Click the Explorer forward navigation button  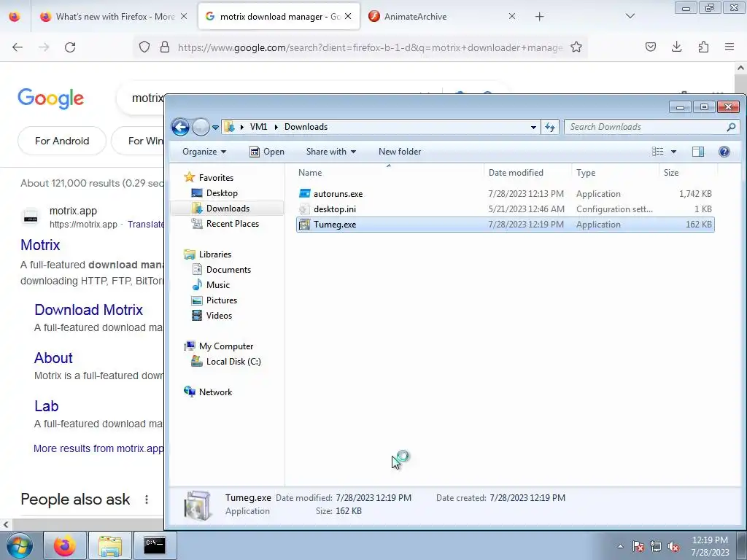pos(201,127)
